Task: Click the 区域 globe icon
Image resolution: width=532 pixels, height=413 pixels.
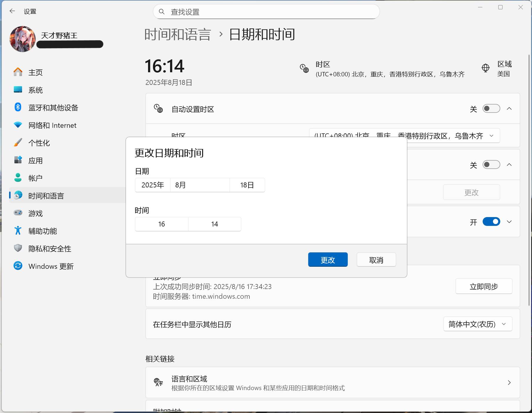Action: click(x=486, y=68)
